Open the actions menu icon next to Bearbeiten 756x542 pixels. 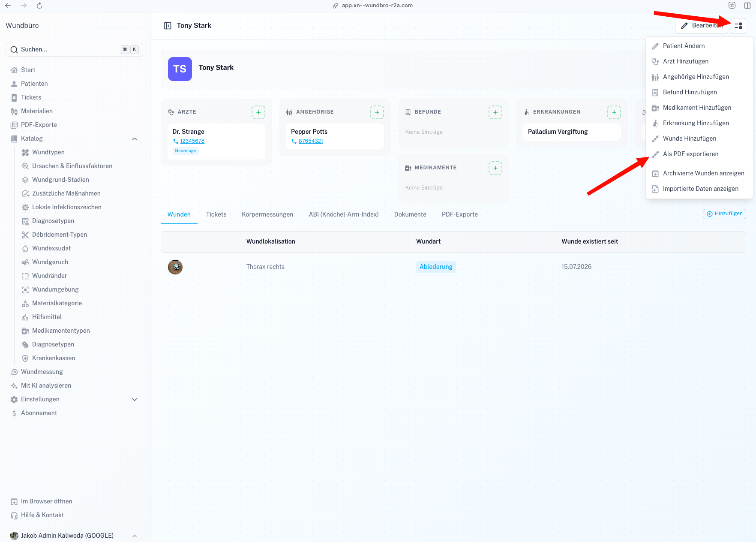click(738, 26)
